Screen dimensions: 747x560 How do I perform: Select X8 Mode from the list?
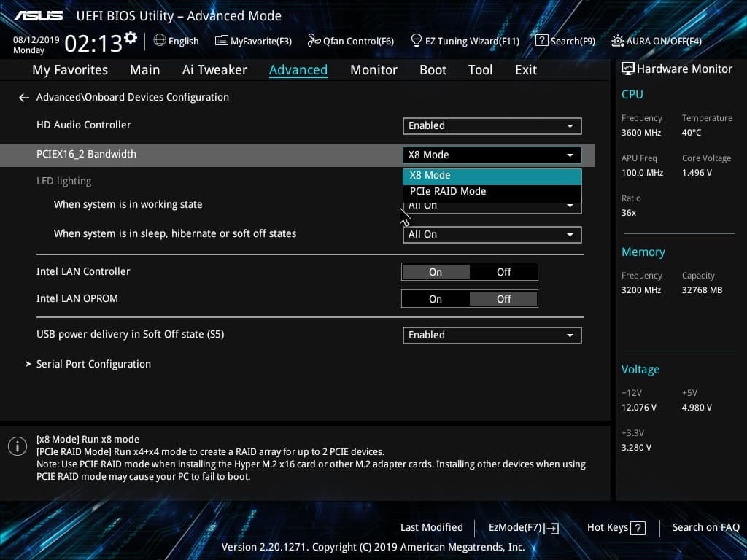point(492,175)
